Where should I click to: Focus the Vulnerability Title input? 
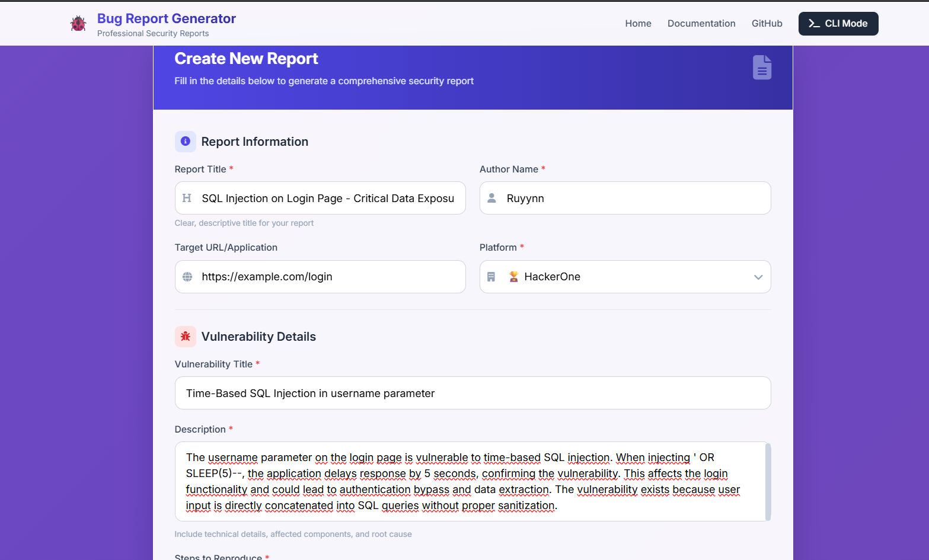point(473,393)
